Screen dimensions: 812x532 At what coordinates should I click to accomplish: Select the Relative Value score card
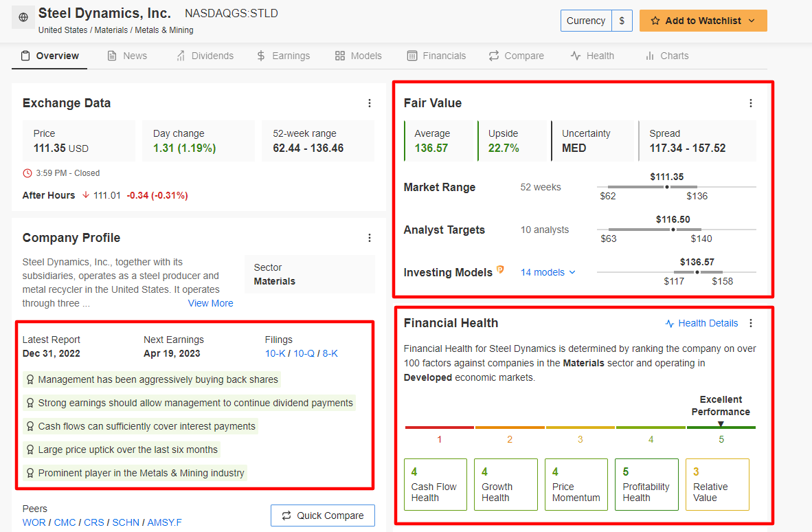pyautogui.click(x=717, y=485)
